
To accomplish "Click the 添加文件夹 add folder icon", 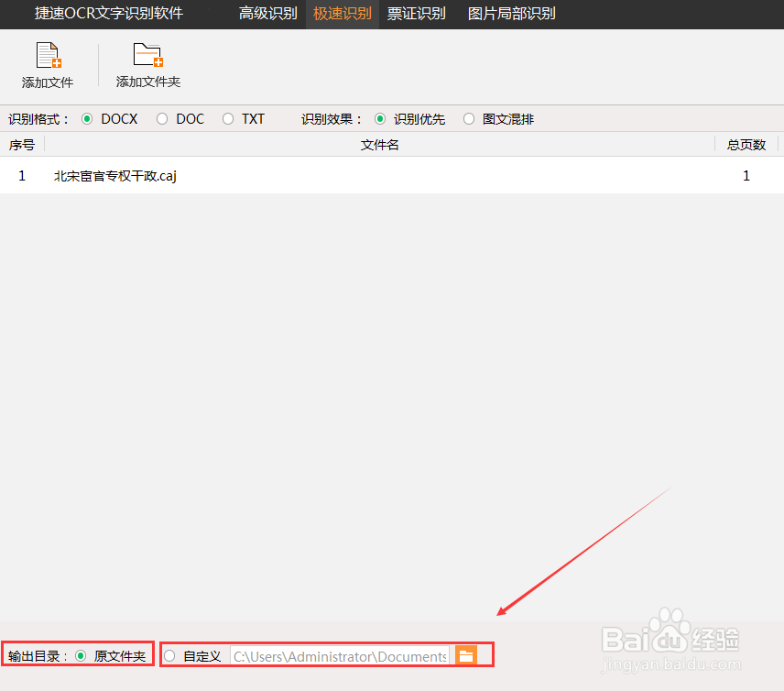I will click(147, 64).
